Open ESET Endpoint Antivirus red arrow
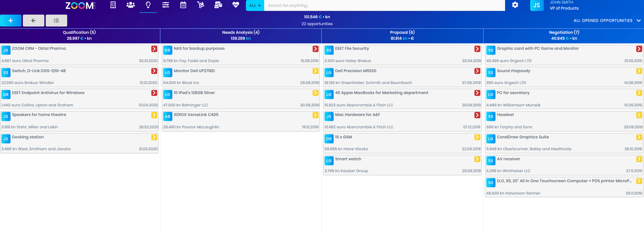The width and height of the screenshot is (644, 232). (154, 93)
